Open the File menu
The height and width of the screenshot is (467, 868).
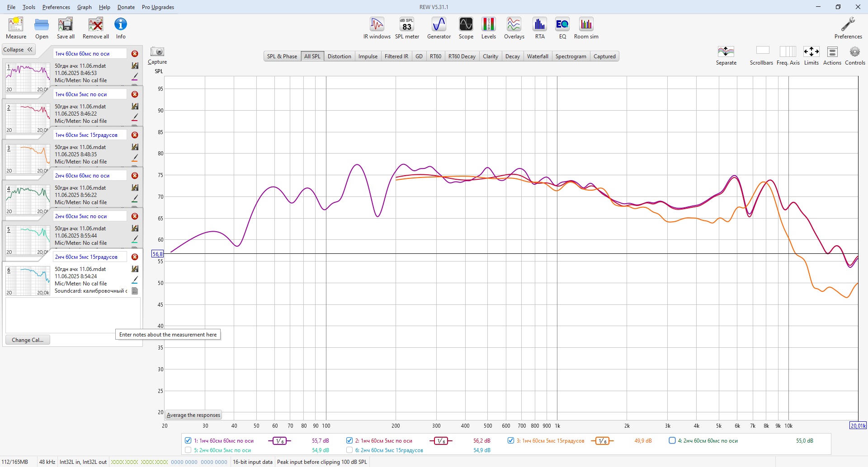[11, 7]
